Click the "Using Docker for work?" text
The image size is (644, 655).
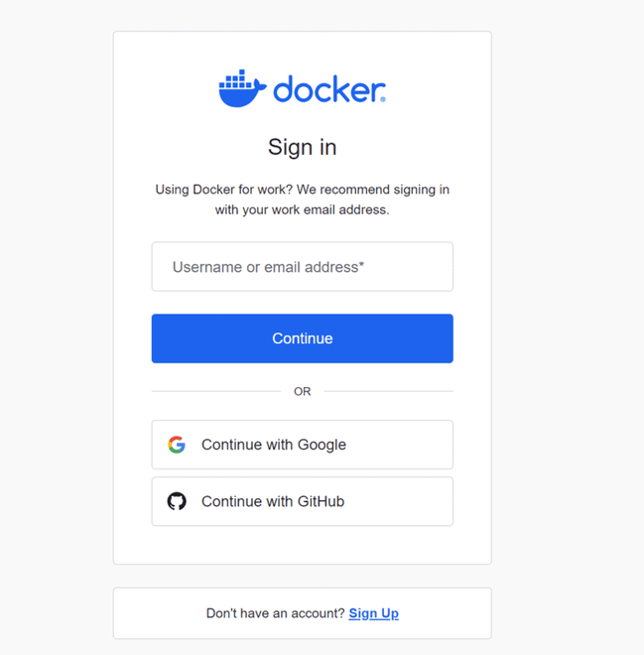pyautogui.click(x=224, y=190)
